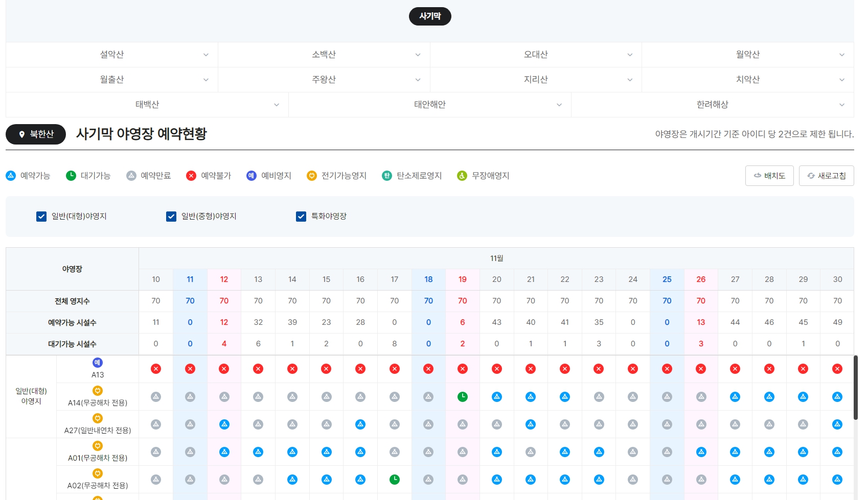Click the 무장애영지 wheelchair legend icon
This screenshot has height=500, width=868.
click(x=462, y=175)
